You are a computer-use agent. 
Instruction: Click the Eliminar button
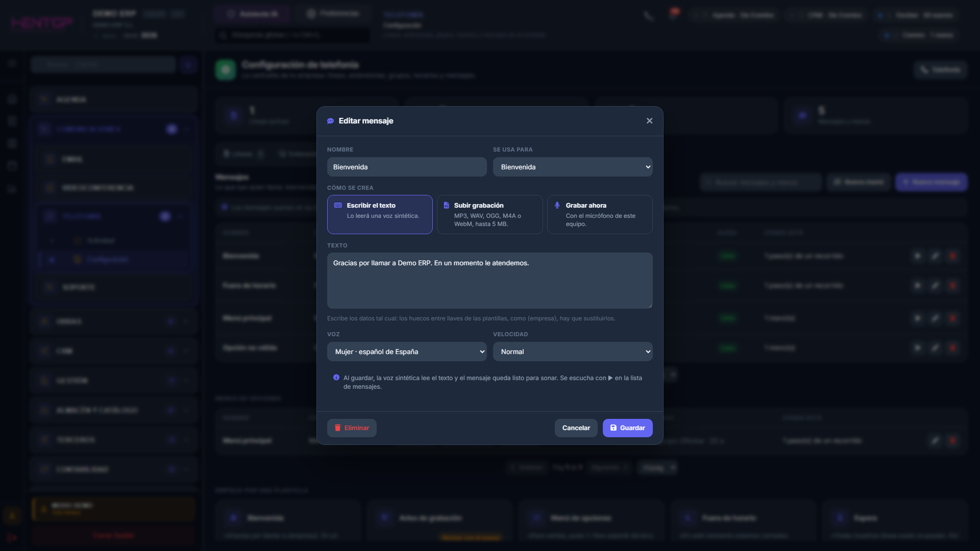coord(352,428)
